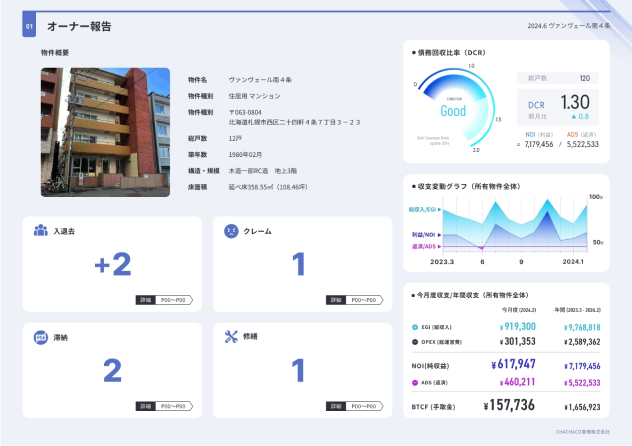Click the cyan EGI plus icon
This screenshot has height=446, width=632.
(415, 327)
